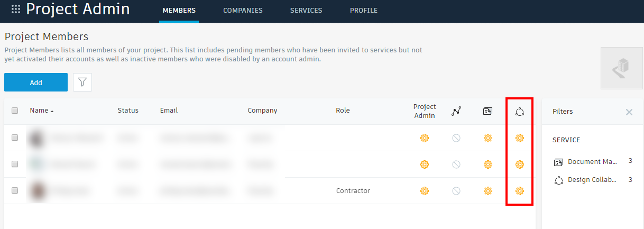Click Design Collaboration icon in Filters panel
Viewport: 644px width, 229px height.
(559, 180)
